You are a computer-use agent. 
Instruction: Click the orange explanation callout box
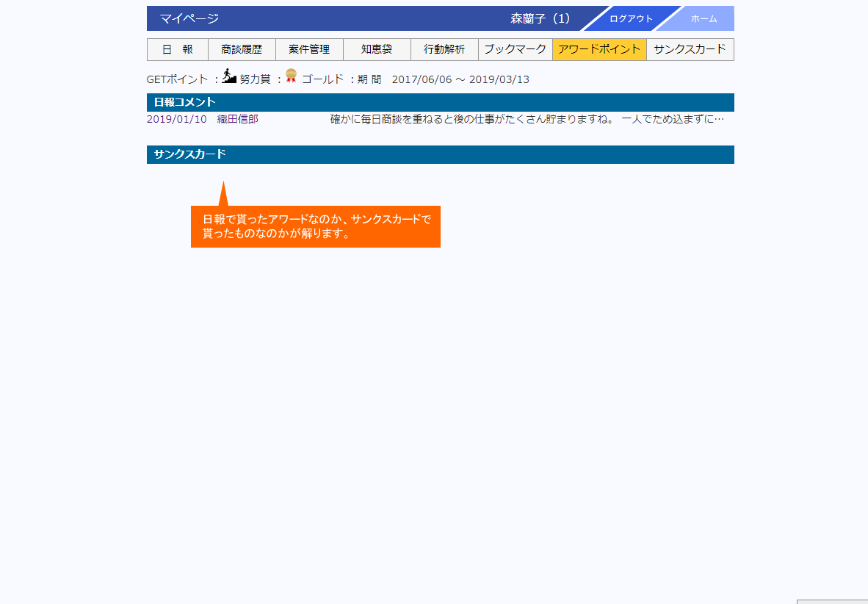tap(315, 226)
